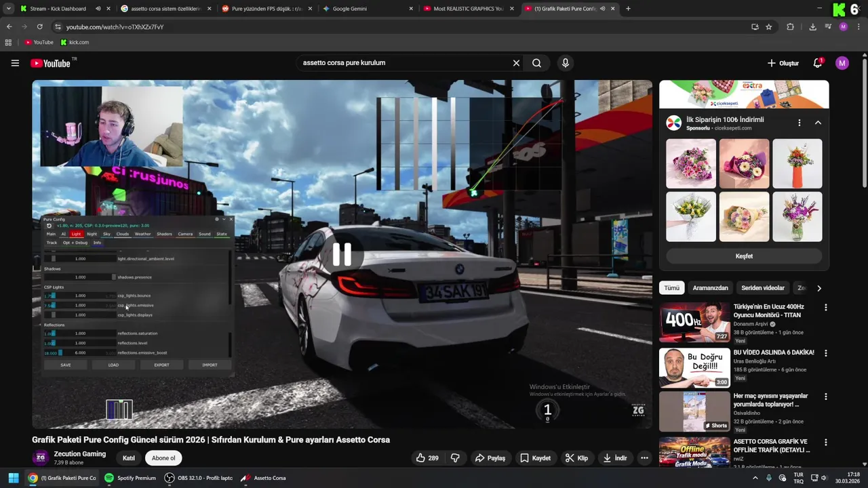Clear the YouTube search query text
The width and height of the screenshot is (868, 488).
point(516,63)
